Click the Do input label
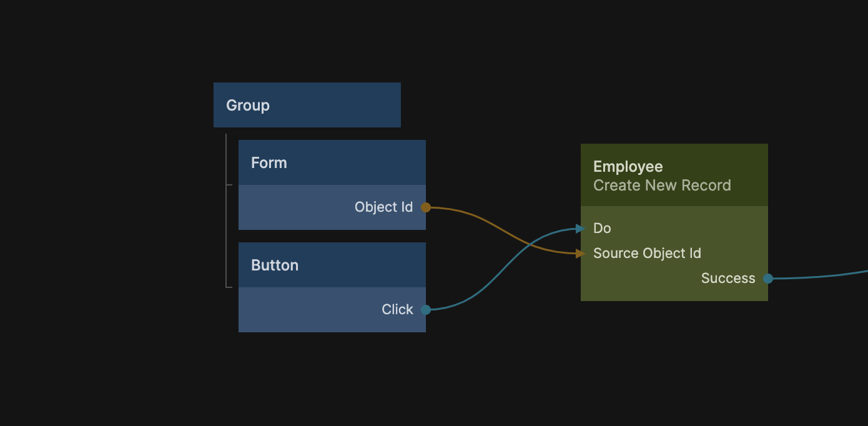This screenshot has height=426, width=868. tap(602, 229)
